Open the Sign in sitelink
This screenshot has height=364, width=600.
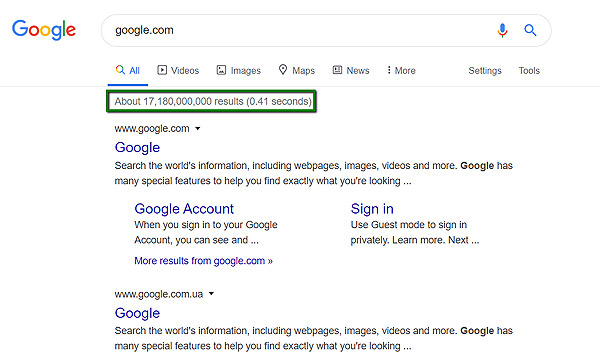tap(372, 209)
